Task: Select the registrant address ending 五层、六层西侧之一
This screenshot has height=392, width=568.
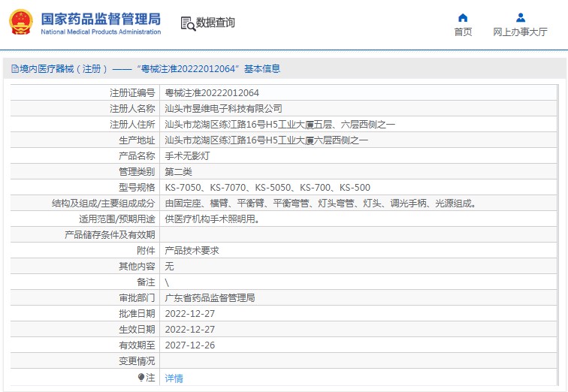Action: tap(279, 125)
